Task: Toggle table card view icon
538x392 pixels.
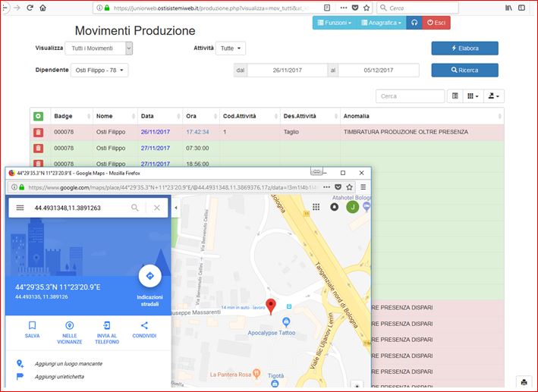Action: pos(455,96)
